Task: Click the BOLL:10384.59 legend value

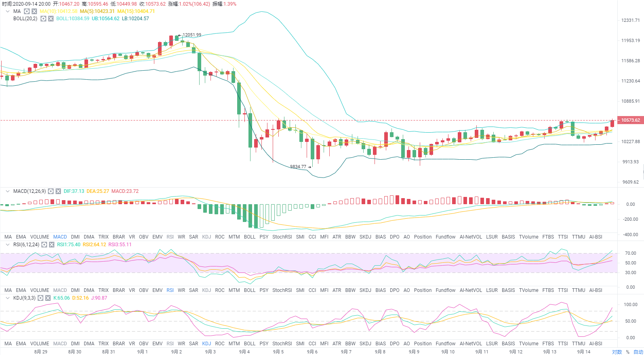Action: click(73, 19)
